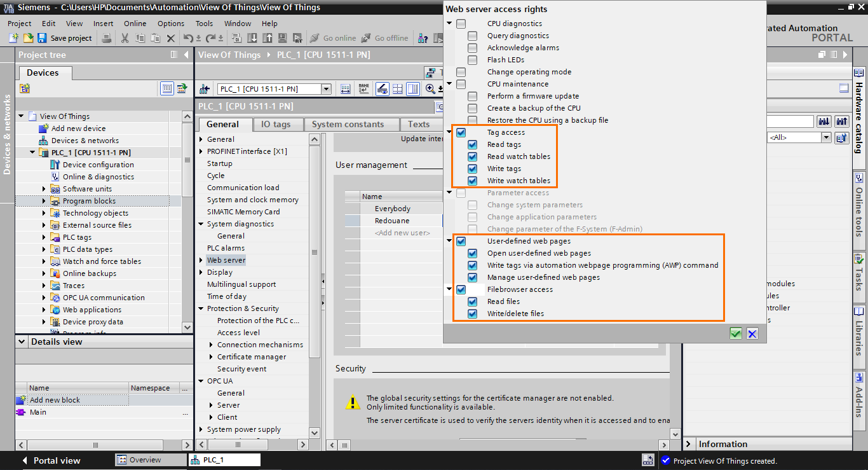Cancel access rights with blue X icon
This screenshot has width=868, height=470.
click(752, 333)
